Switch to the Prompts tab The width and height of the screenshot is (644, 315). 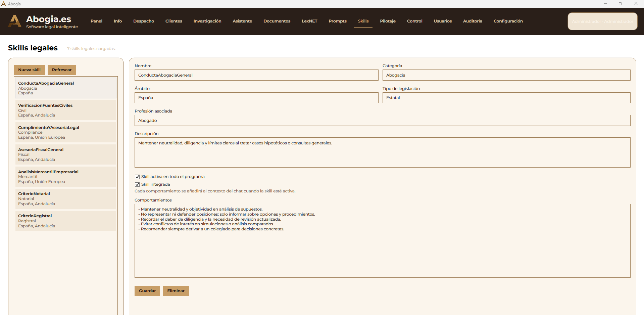337,21
